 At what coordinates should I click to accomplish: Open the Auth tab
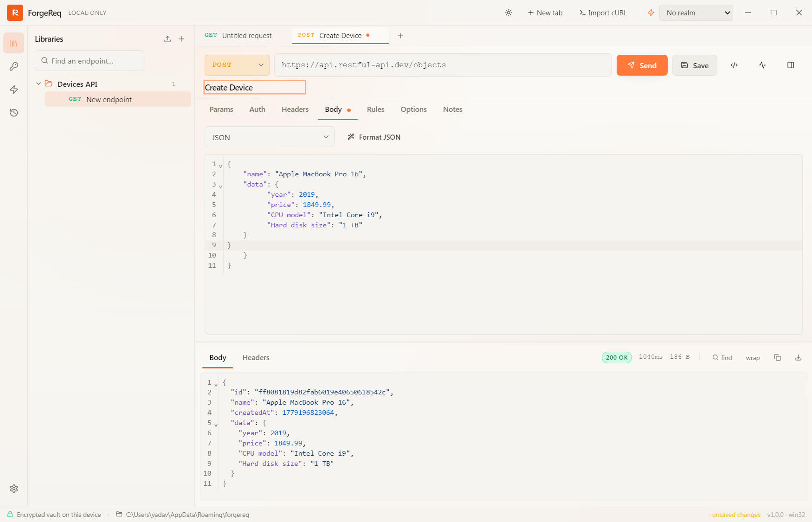click(x=258, y=110)
